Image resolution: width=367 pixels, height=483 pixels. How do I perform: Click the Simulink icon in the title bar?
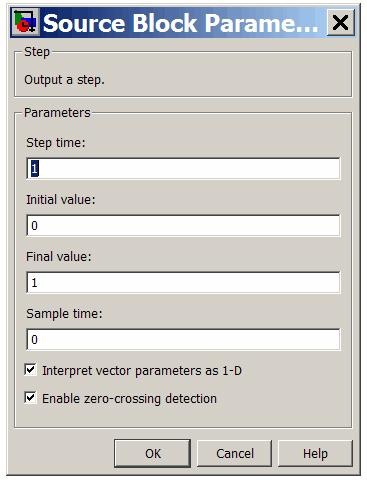pos(25,22)
